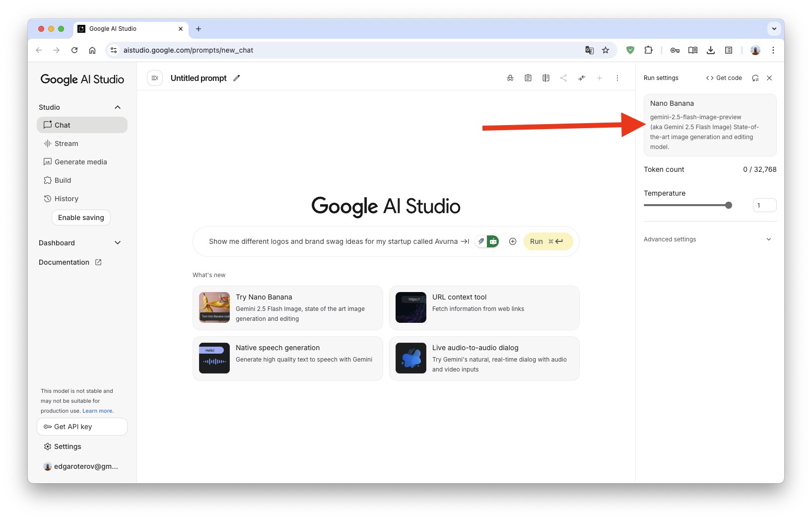
Task: Open Chrome profile avatar
Action: (x=755, y=50)
